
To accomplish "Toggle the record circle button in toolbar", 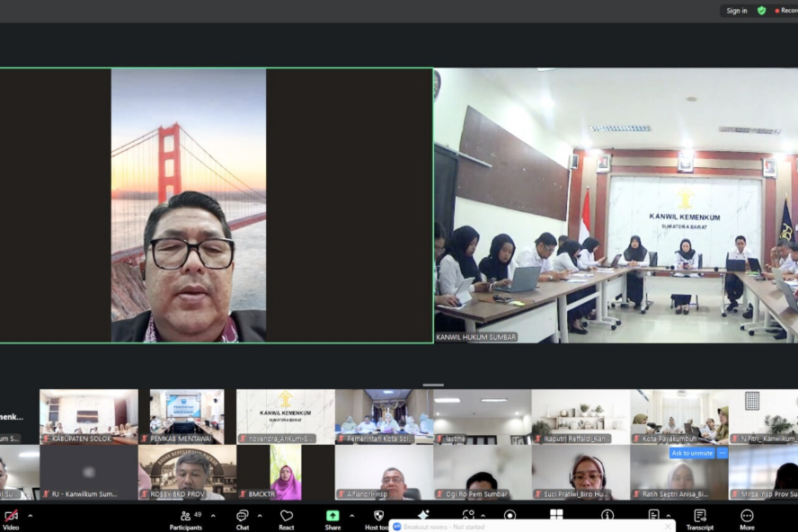I will pyautogui.click(x=510, y=515).
